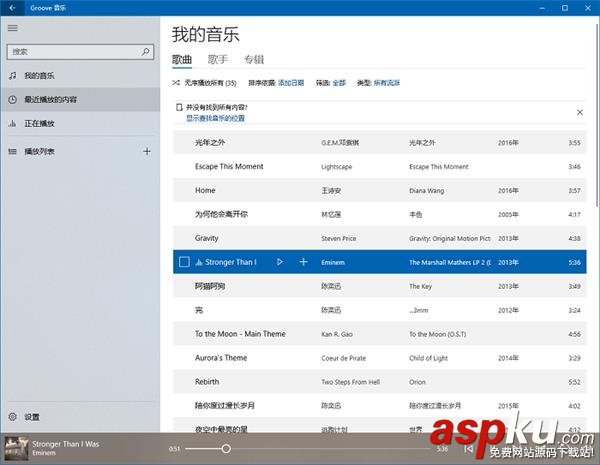Screen dimensions: 600x465
Task: Tick the checkbox on Stronger Than I row
Action: (x=184, y=262)
